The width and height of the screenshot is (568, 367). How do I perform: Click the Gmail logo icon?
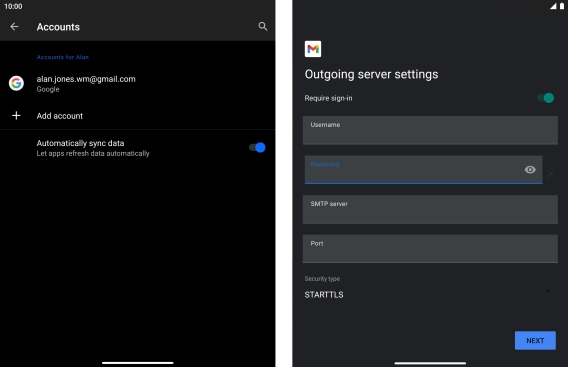tap(313, 49)
